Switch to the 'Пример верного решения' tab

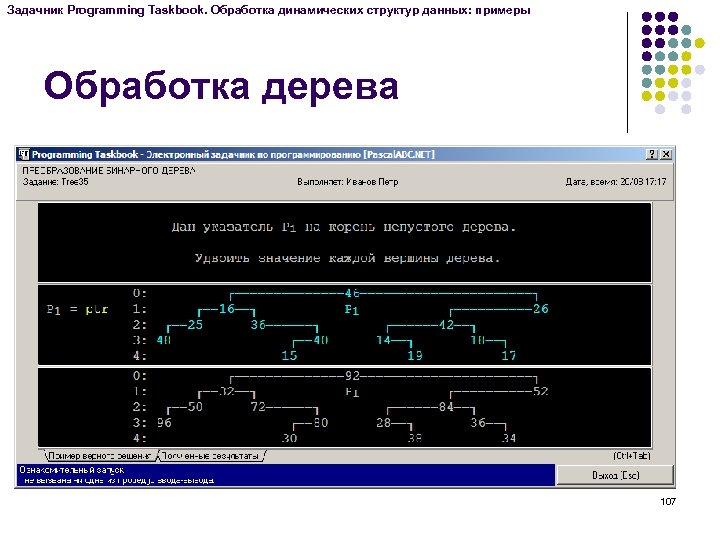100,456
